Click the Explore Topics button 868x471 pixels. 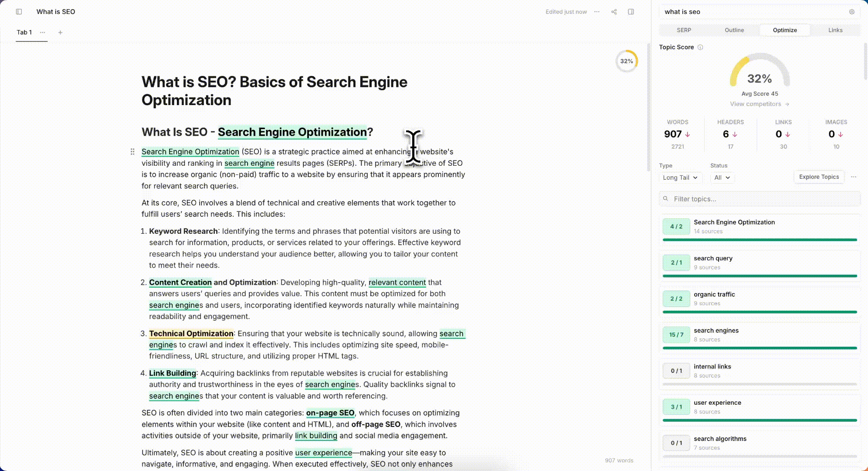click(819, 177)
